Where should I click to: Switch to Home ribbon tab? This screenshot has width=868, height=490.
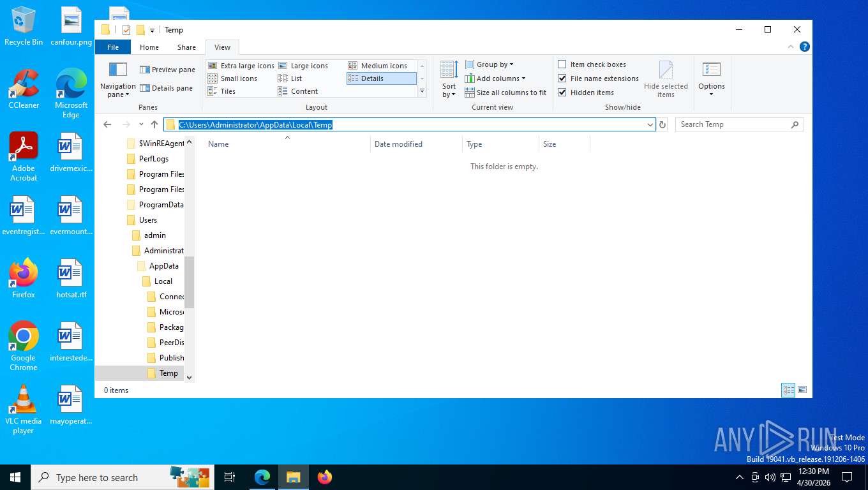point(149,47)
